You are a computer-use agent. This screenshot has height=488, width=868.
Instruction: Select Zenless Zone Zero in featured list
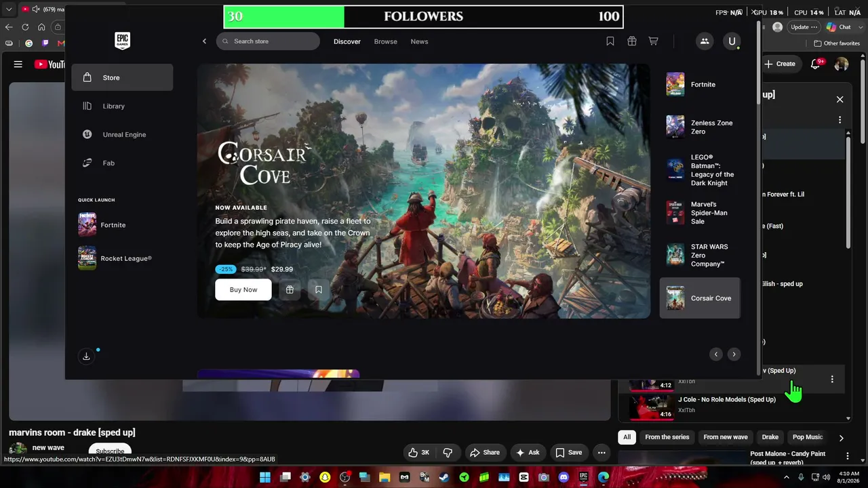coord(700,127)
